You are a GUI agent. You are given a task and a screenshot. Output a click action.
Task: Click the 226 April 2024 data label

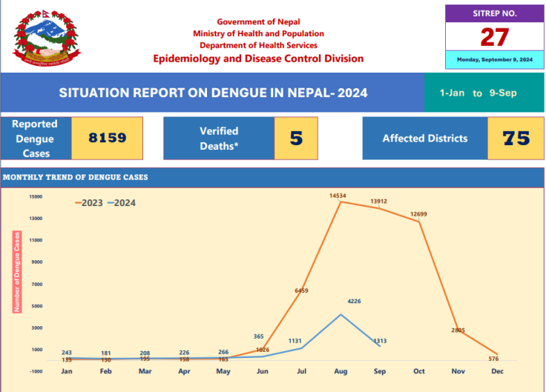[184, 353]
